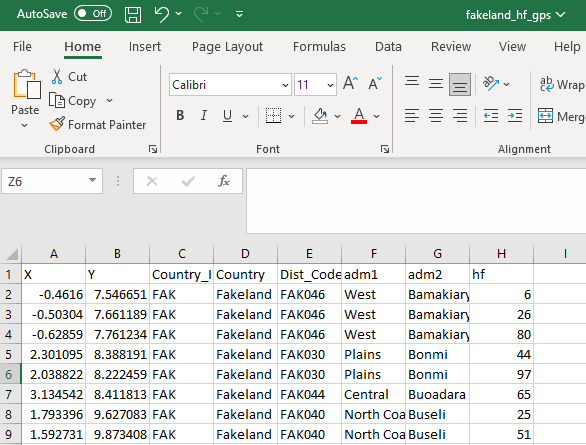This screenshot has width=586, height=445.
Task: Click the Orientation text angle icon
Action: pos(491,84)
